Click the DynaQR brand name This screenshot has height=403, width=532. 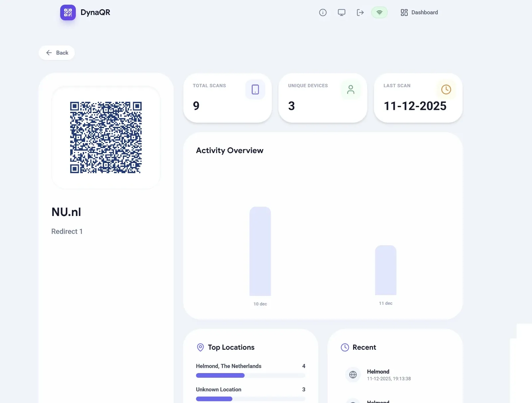pos(95,13)
